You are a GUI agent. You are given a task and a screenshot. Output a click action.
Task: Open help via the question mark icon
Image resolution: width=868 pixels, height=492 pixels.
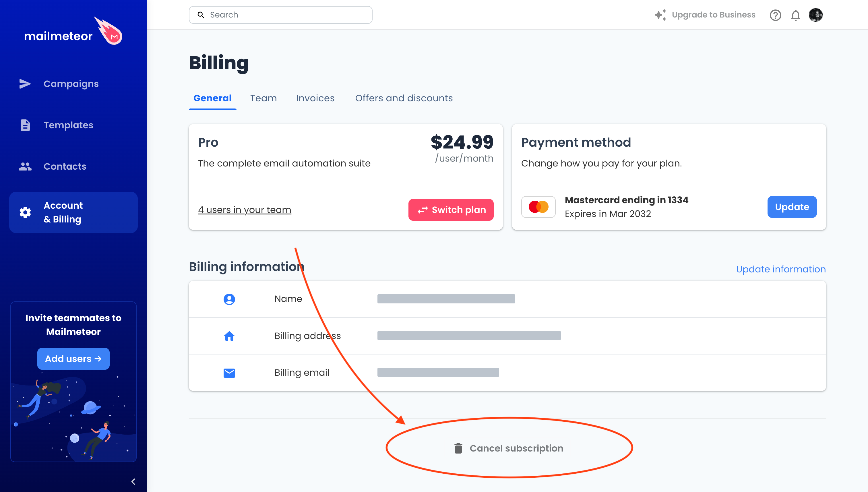point(775,15)
